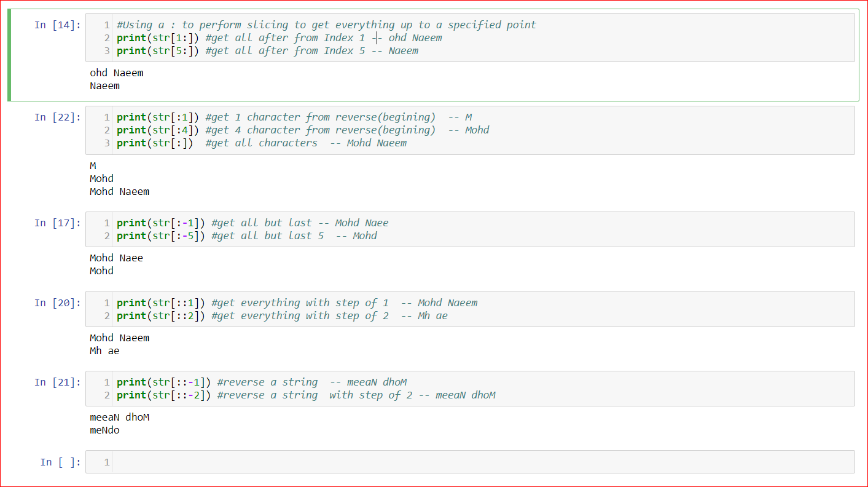Click the In [20] prompt label

coord(58,303)
